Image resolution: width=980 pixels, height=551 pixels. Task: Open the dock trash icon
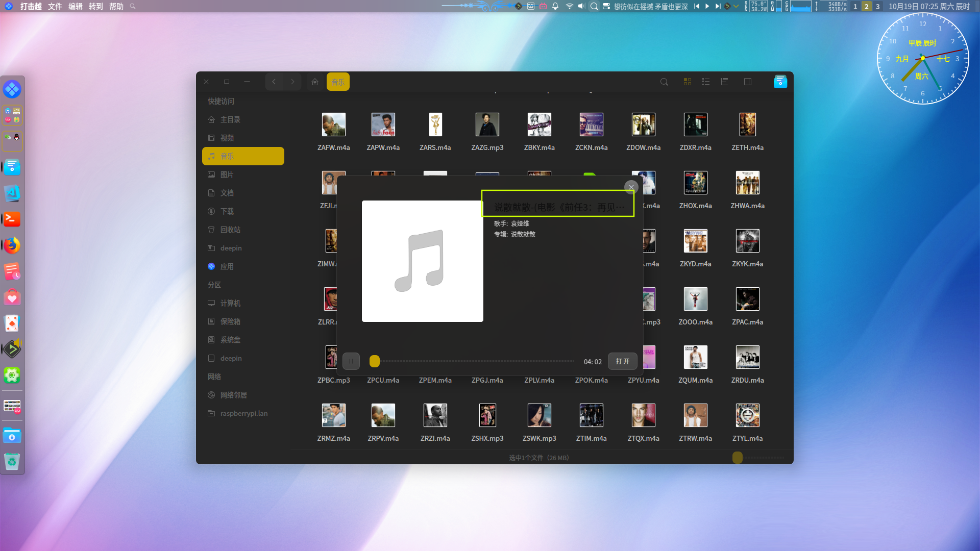coord(12,462)
